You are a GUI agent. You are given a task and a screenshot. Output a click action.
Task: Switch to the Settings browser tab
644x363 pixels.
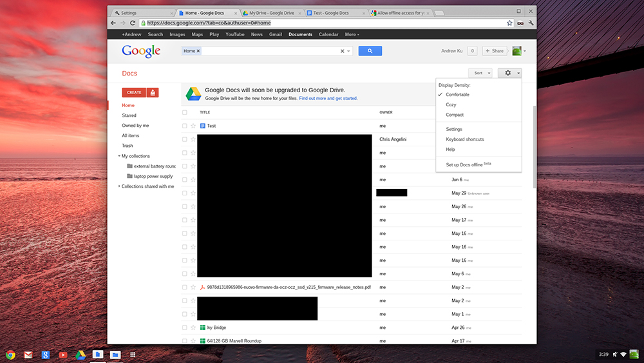click(143, 13)
